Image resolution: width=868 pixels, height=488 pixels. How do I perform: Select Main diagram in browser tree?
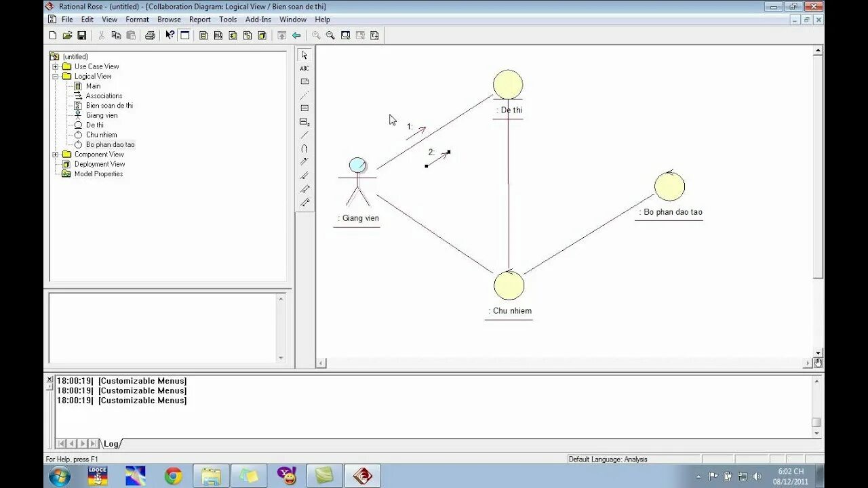pyautogui.click(x=93, y=86)
